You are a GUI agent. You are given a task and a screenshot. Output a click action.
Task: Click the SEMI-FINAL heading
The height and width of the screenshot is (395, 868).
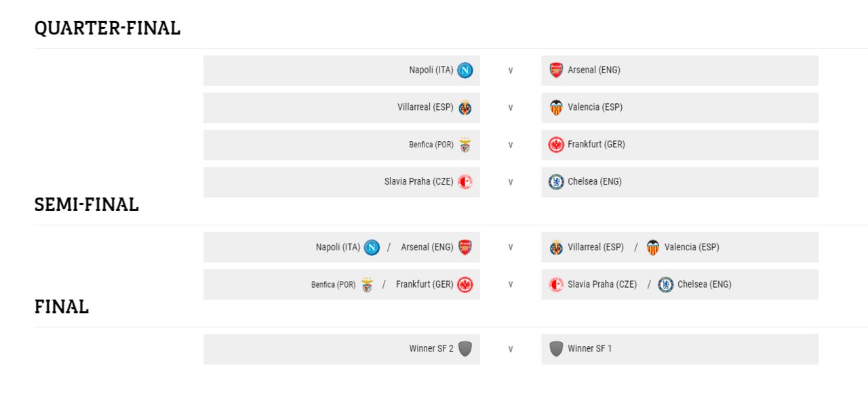coord(87,205)
